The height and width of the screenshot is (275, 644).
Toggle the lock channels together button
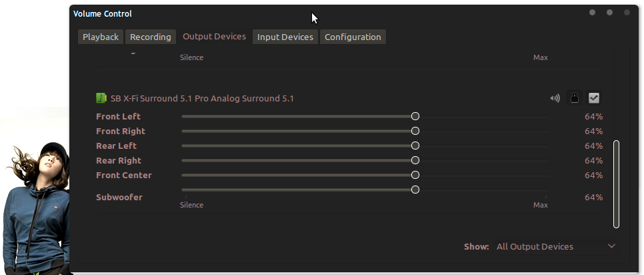click(x=575, y=98)
